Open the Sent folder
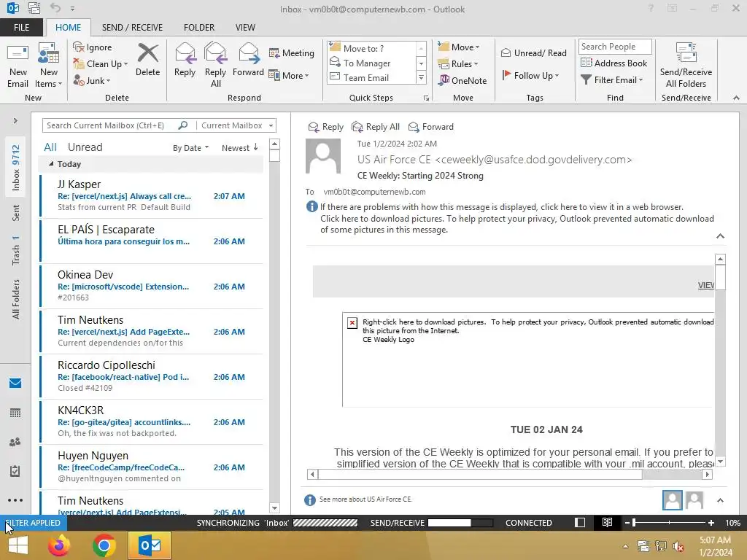747x560 pixels. click(x=16, y=212)
